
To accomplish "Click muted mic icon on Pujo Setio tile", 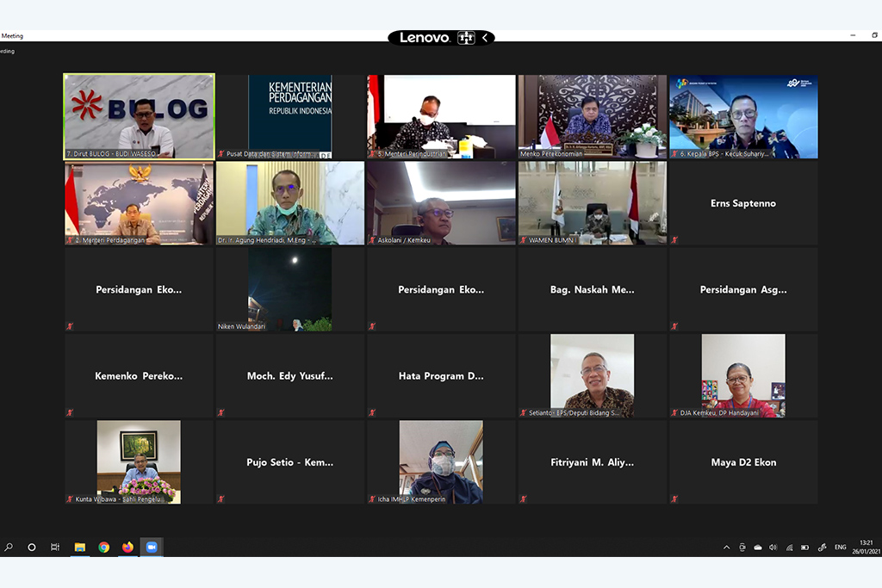I will pos(221,498).
